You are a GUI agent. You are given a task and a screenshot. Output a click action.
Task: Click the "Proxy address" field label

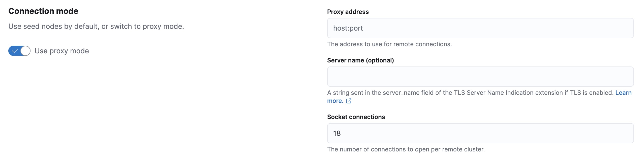348,12
